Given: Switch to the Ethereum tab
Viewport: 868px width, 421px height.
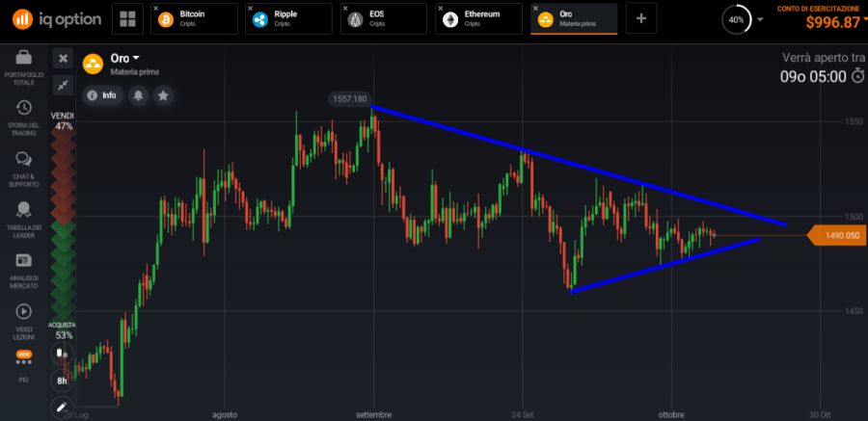Looking at the screenshot, I should point(478,19).
